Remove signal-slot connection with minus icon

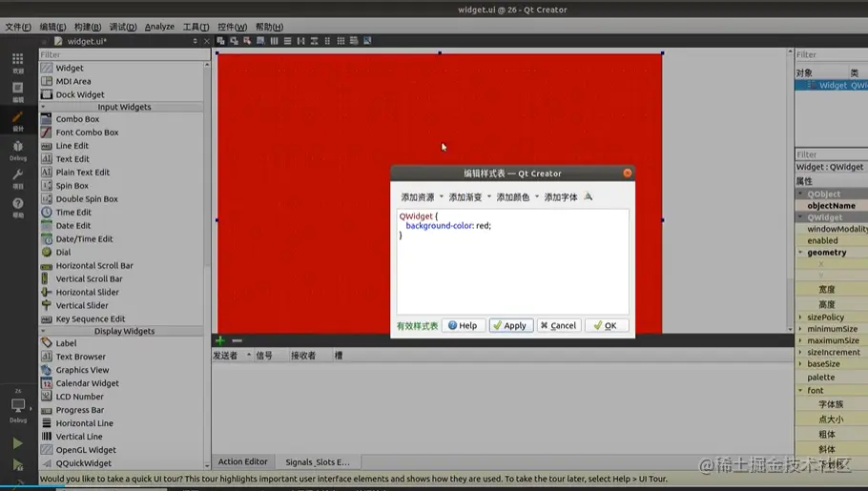(x=237, y=340)
